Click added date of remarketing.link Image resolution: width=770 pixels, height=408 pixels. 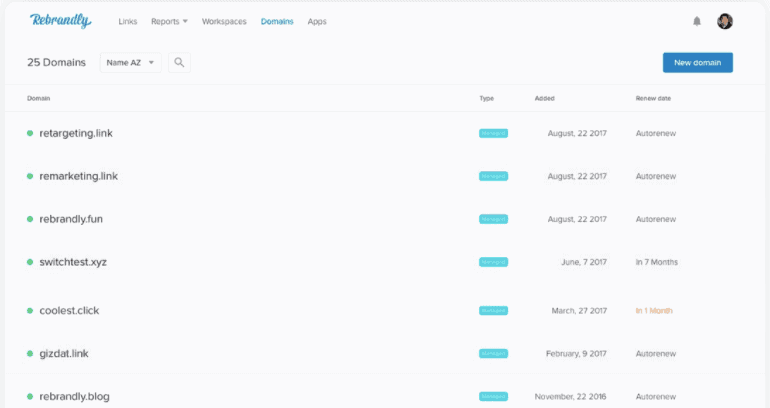click(x=577, y=176)
